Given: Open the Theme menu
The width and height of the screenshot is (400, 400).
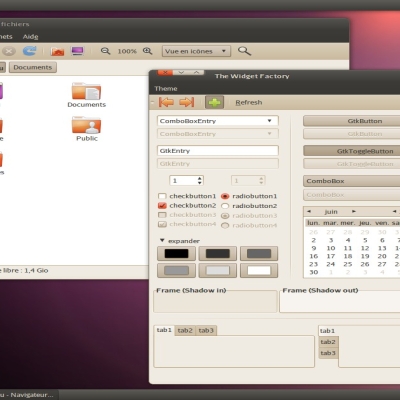Looking at the screenshot, I should (166, 88).
